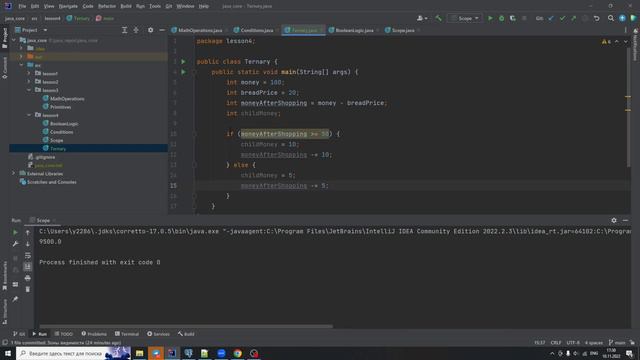Open the Project view selector dropdown
This screenshot has height=360, width=640.
[x=31, y=30]
